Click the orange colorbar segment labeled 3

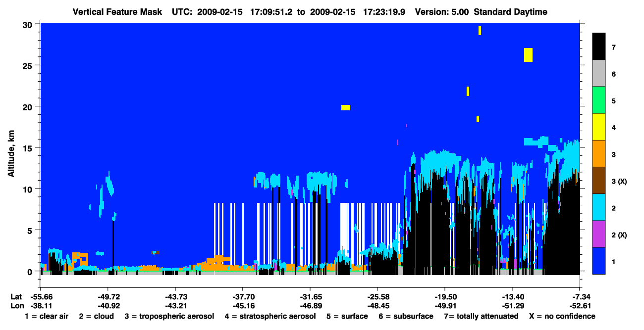[x=599, y=154]
